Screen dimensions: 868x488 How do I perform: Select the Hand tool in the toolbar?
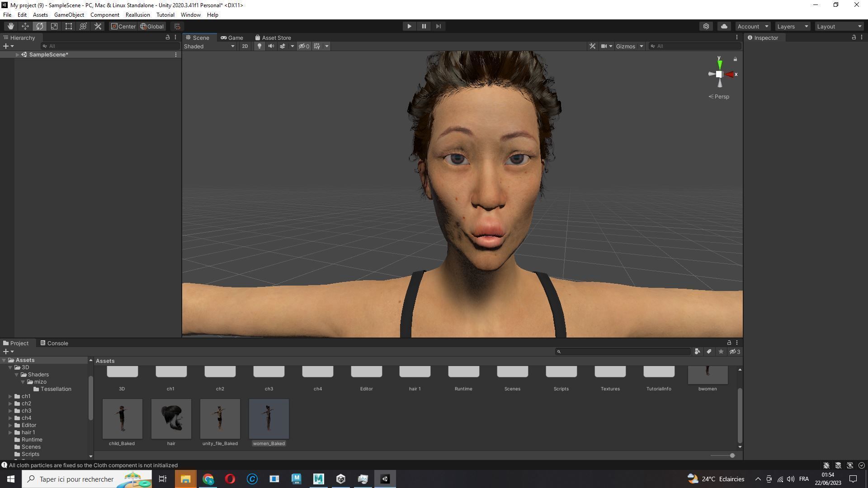point(11,26)
